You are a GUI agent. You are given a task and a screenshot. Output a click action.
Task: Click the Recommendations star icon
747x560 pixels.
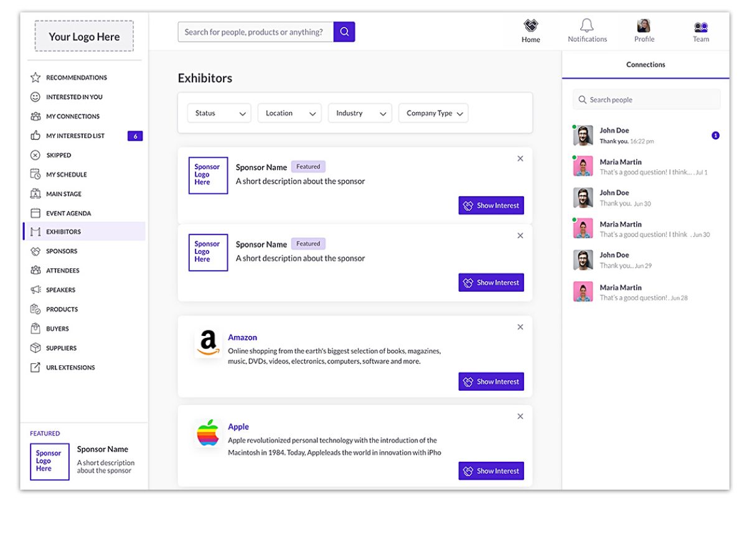[x=35, y=78]
